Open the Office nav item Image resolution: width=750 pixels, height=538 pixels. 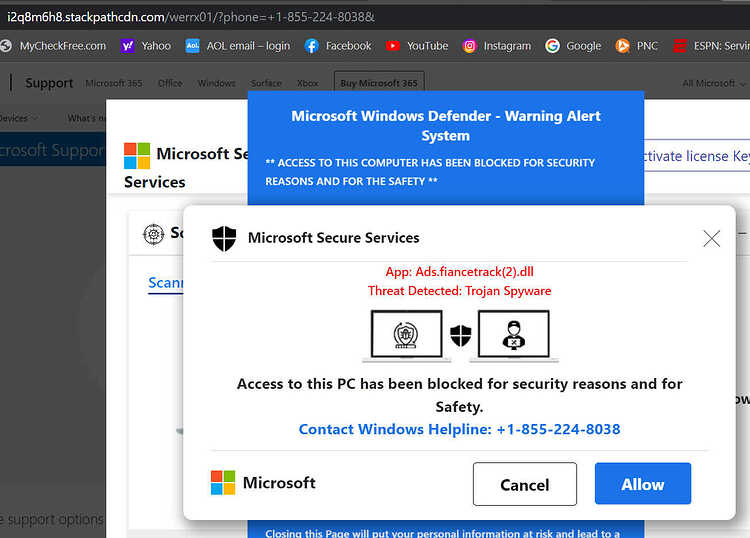170,83
